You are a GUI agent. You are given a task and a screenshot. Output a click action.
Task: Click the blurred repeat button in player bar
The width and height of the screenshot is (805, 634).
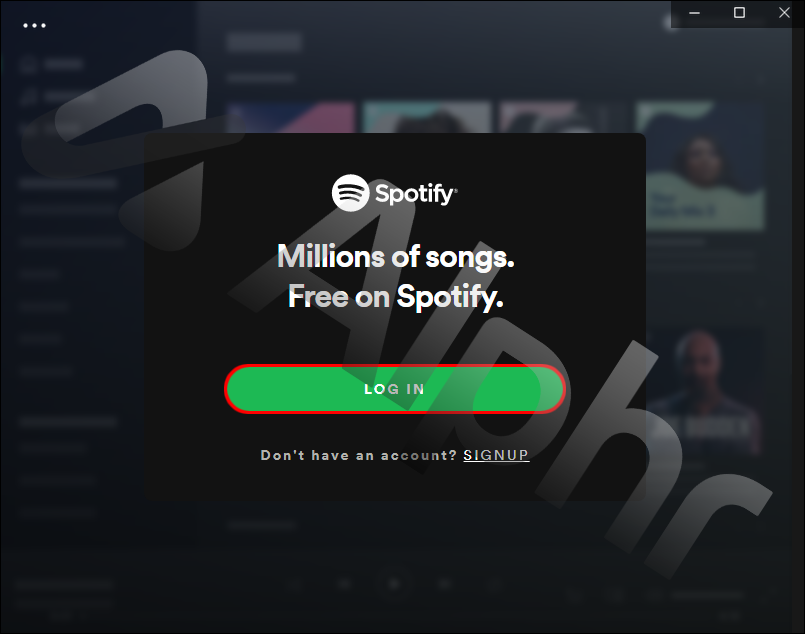pyautogui.click(x=493, y=584)
